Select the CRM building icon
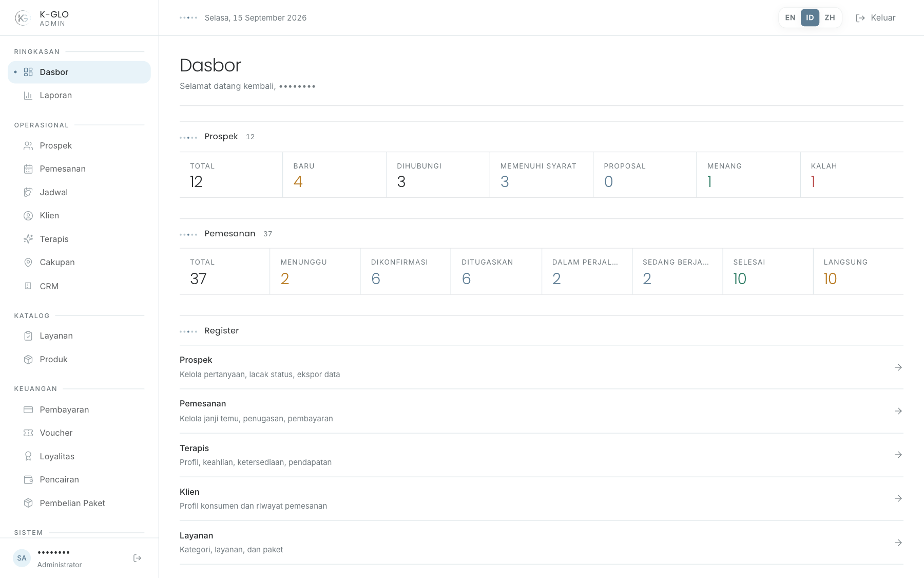Screen dimensions: 924x578 [28, 286]
